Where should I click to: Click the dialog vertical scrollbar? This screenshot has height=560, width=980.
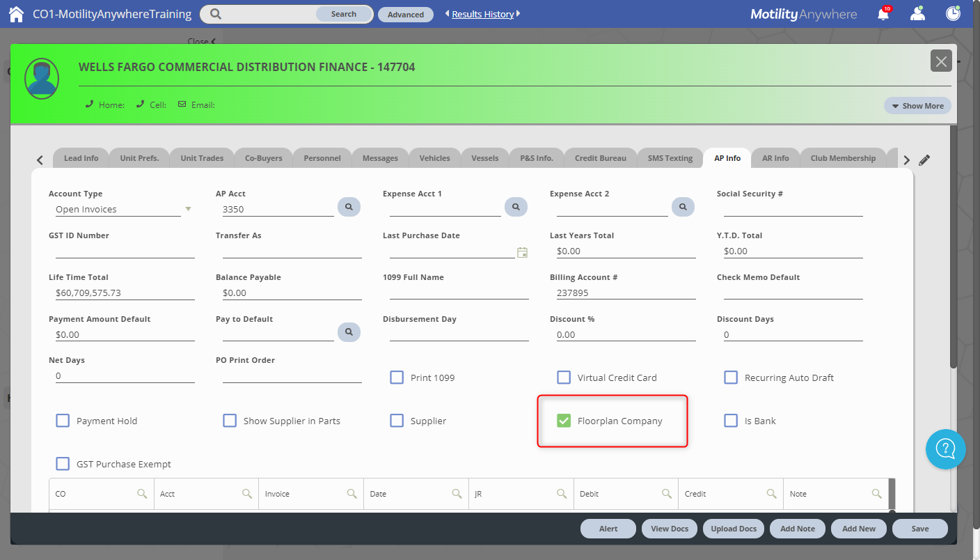[954, 247]
